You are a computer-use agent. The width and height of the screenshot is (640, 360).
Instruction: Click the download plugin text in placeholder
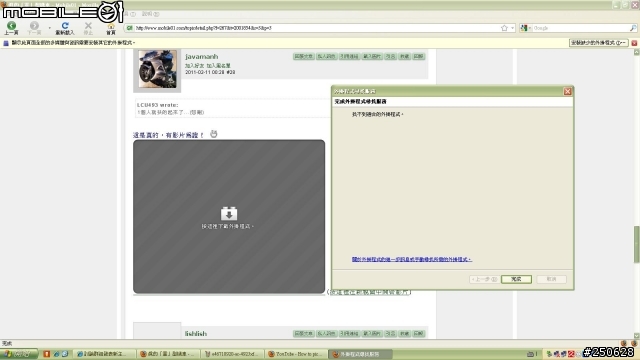pos(227,226)
